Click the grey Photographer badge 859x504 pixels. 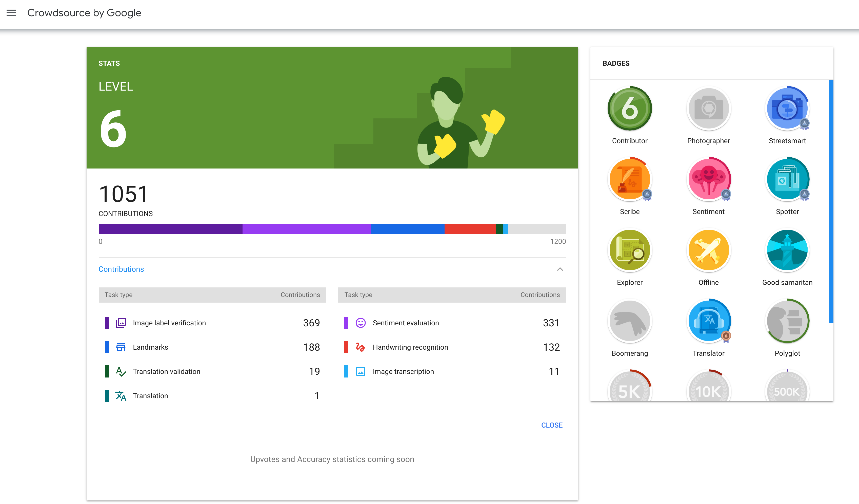click(x=708, y=108)
